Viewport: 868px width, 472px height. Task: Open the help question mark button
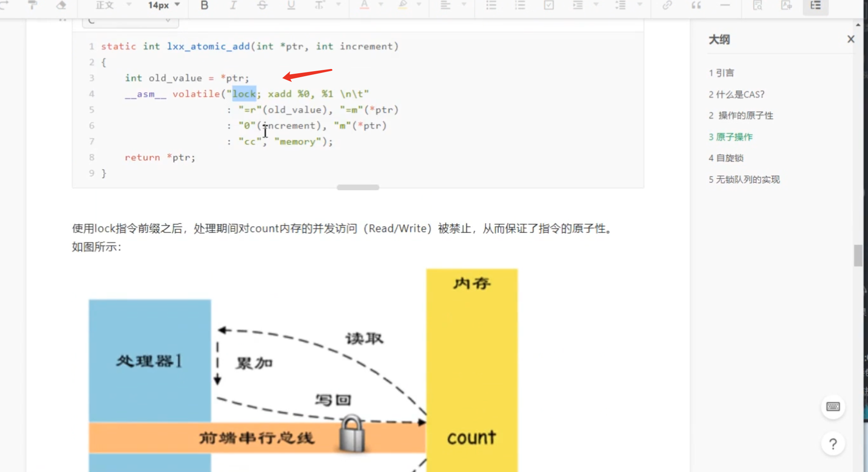[833, 444]
